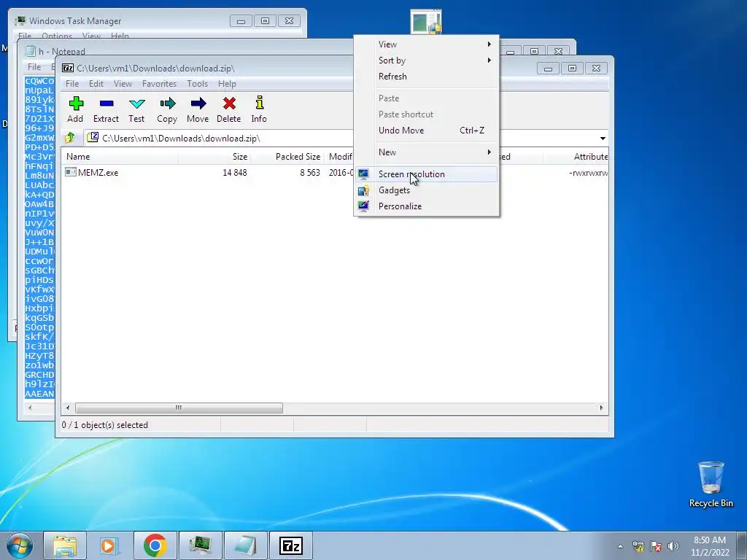Sort by Packed Size column header
747x560 pixels.
pos(287,157)
